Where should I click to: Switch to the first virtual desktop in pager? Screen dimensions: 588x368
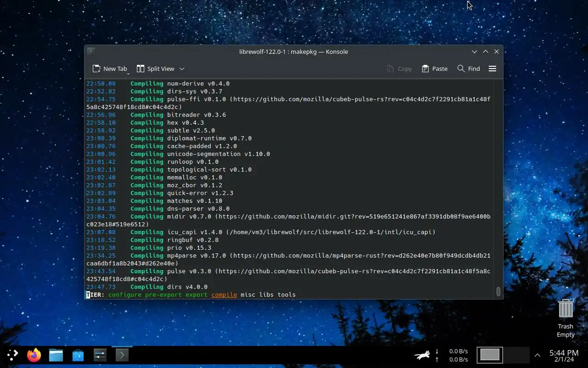(490, 355)
